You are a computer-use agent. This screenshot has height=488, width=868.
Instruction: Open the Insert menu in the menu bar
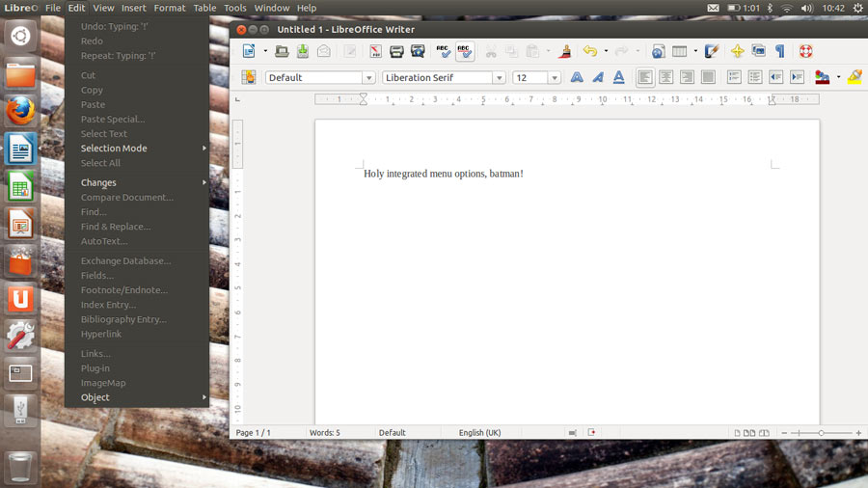(x=134, y=8)
